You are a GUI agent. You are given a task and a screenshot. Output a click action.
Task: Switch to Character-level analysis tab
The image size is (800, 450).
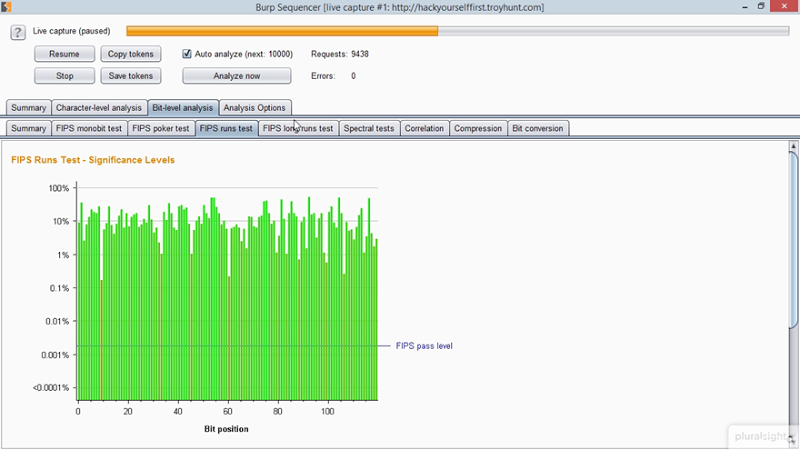(x=99, y=108)
